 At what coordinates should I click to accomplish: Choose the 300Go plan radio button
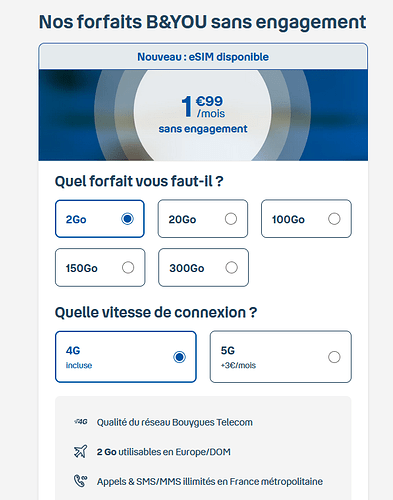point(231,267)
